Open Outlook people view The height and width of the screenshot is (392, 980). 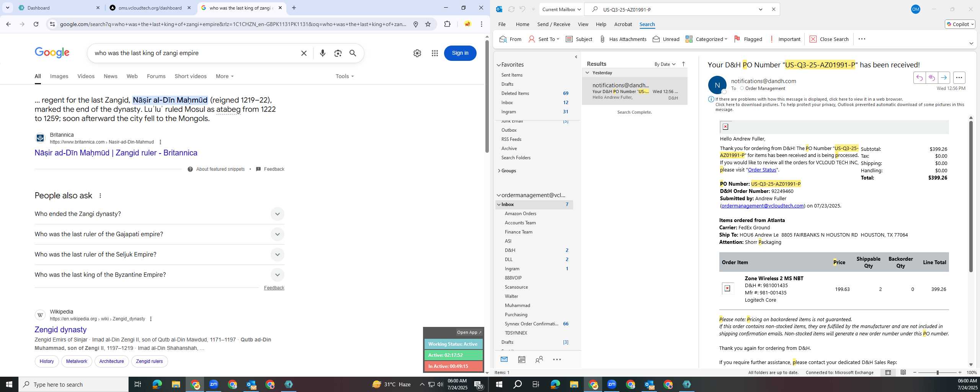point(539,359)
